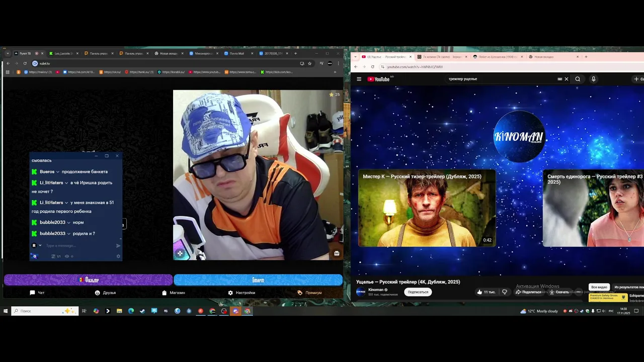644x362 pixels.
Task: Switch to Loo_Lacoste browser tab
Action: [63, 53]
